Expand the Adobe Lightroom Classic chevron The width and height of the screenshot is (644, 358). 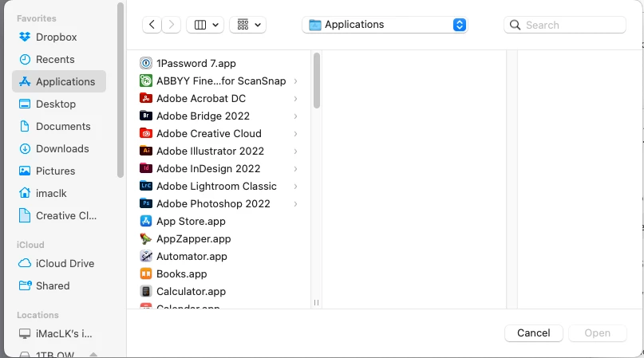[x=295, y=187]
